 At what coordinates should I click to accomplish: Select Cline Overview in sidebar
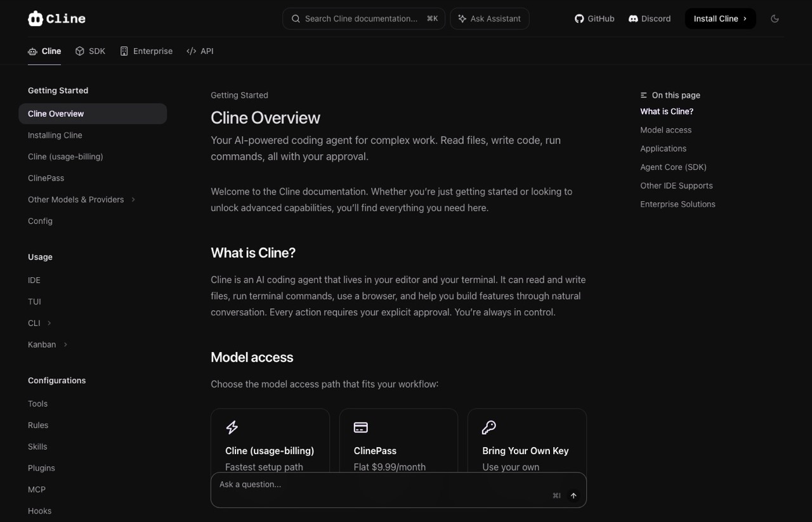click(93, 114)
